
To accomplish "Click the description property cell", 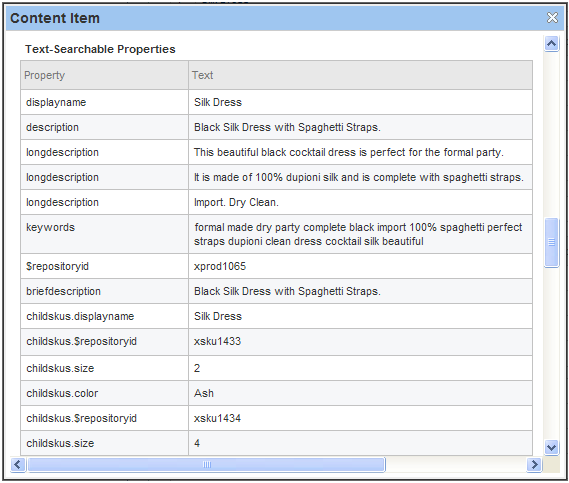I will click(x=105, y=127).
